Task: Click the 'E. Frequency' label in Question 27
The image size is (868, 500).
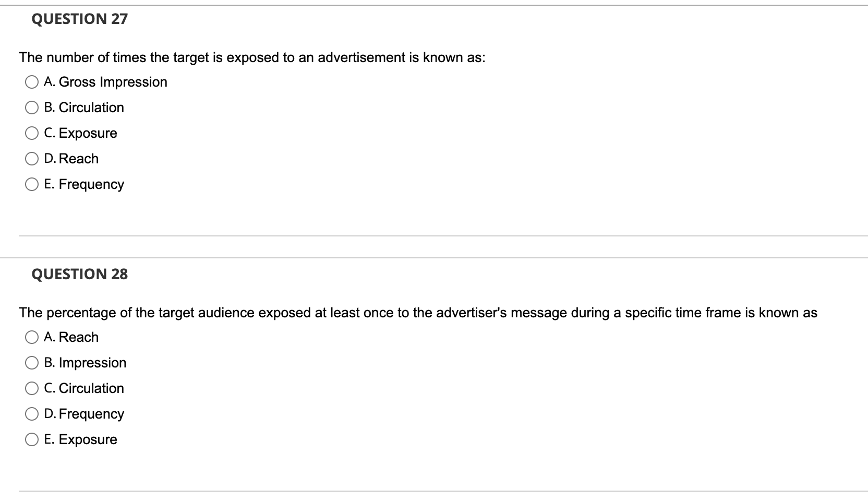Action: tap(85, 184)
